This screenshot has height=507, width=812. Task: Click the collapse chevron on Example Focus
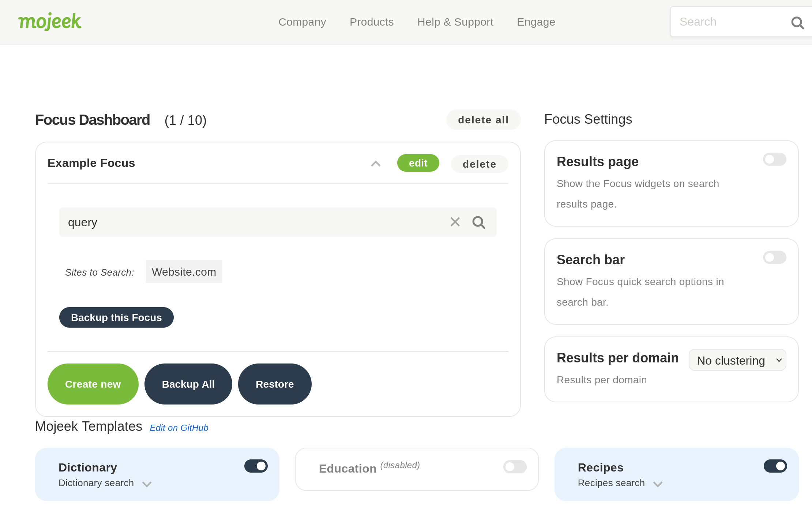pos(376,163)
